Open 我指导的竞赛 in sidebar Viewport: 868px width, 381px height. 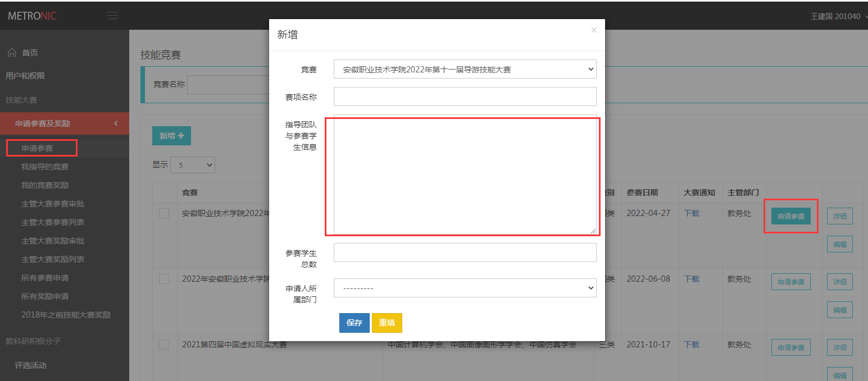pyautogui.click(x=45, y=167)
